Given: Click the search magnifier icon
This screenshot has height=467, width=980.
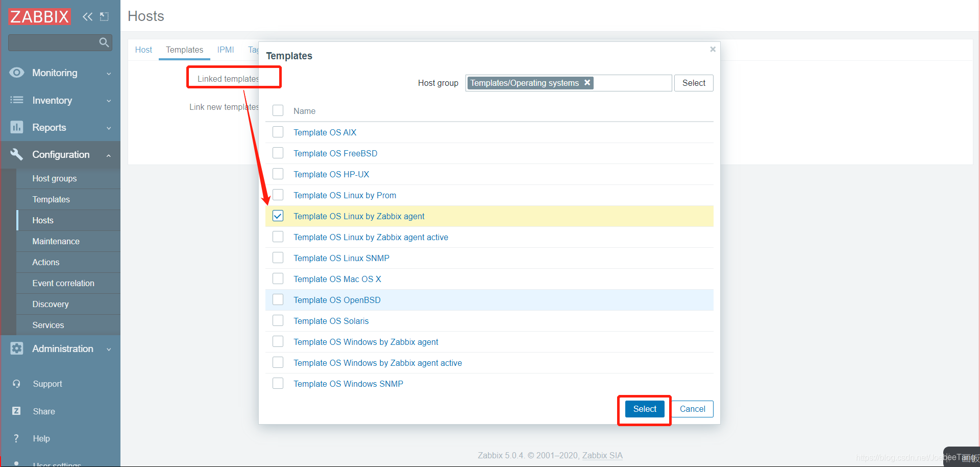Looking at the screenshot, I should pyautogui.click(x=104, y=42).
